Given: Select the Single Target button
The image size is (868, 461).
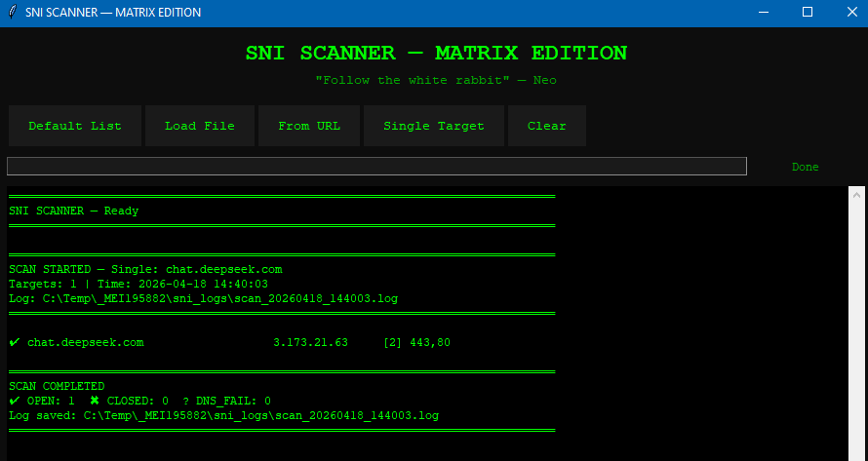Looking at the screenshot, I should coord(434,126).
